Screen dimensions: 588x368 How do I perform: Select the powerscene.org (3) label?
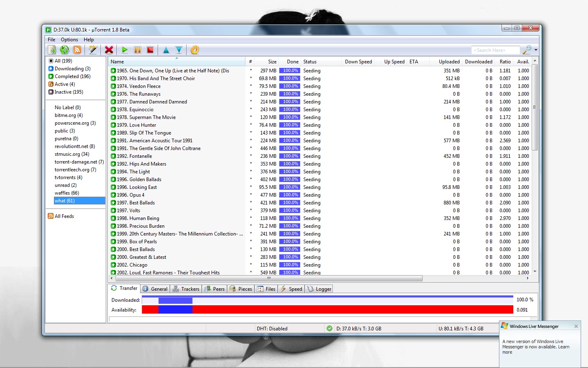tap(75, 123)
